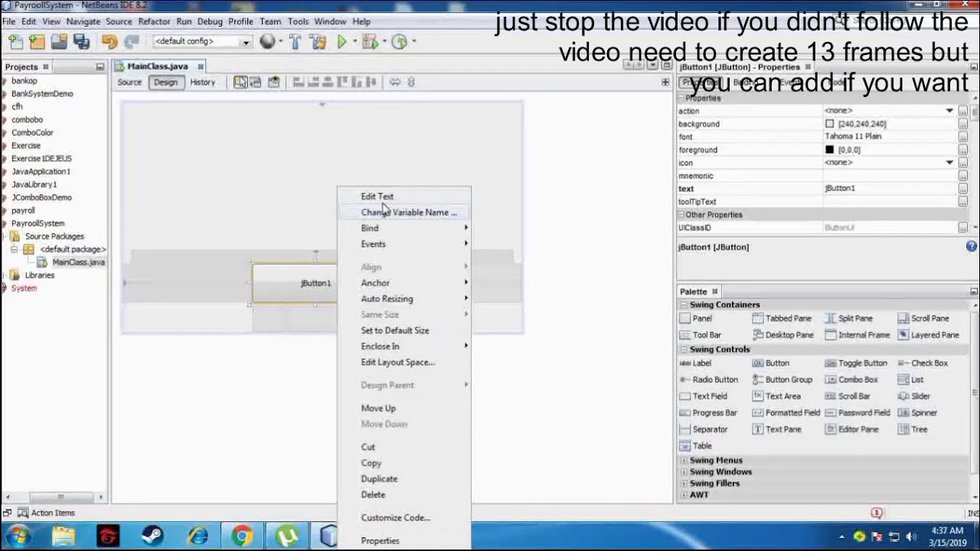This screenshot has width=980, height=551.
Task: Expand the Swing Menus palette category
Action: click(683, 461)
